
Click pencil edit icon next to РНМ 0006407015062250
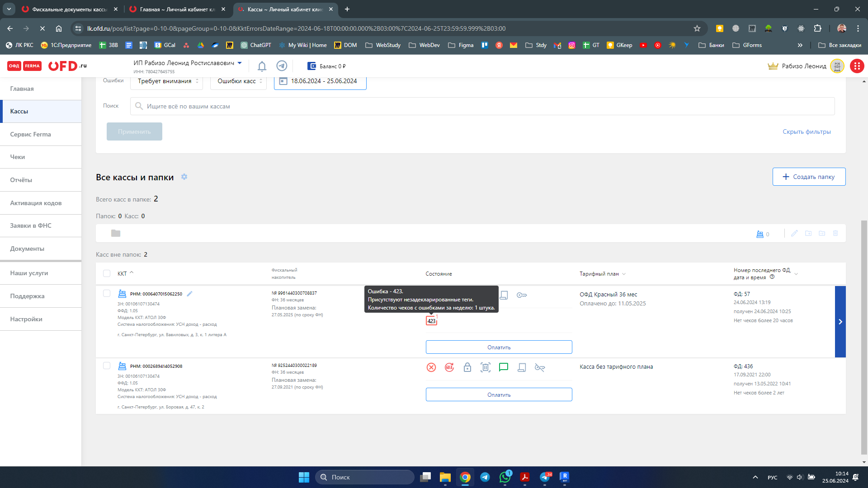(x=190, y=294)
